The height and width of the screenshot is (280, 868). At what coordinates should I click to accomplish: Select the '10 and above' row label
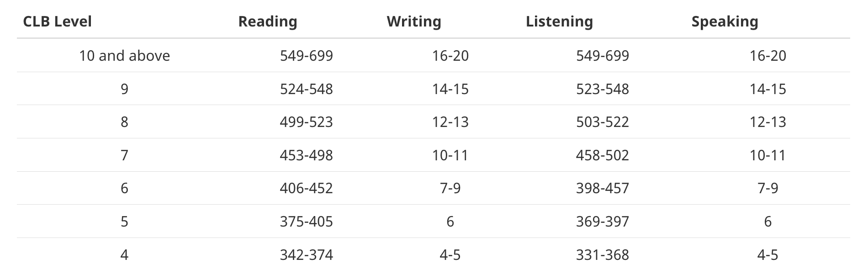click(124, 56)
